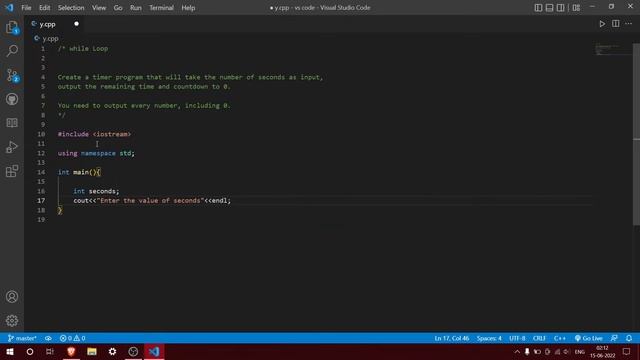Open the Terminal menu
This screenshot has width=640, height=360.
click(161, 8)
